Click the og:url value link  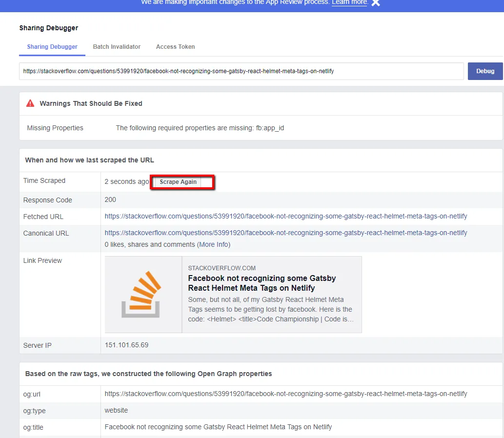coord(286,394)
